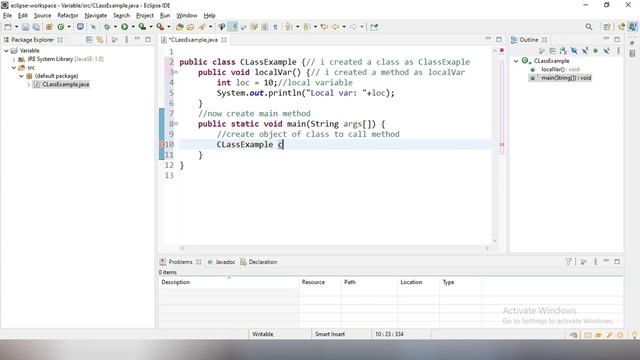Image resolution: width=640 pixels, height=360 pixels.
Task: Click the New Java Class green icon
Action: click(x=60, y=27)
